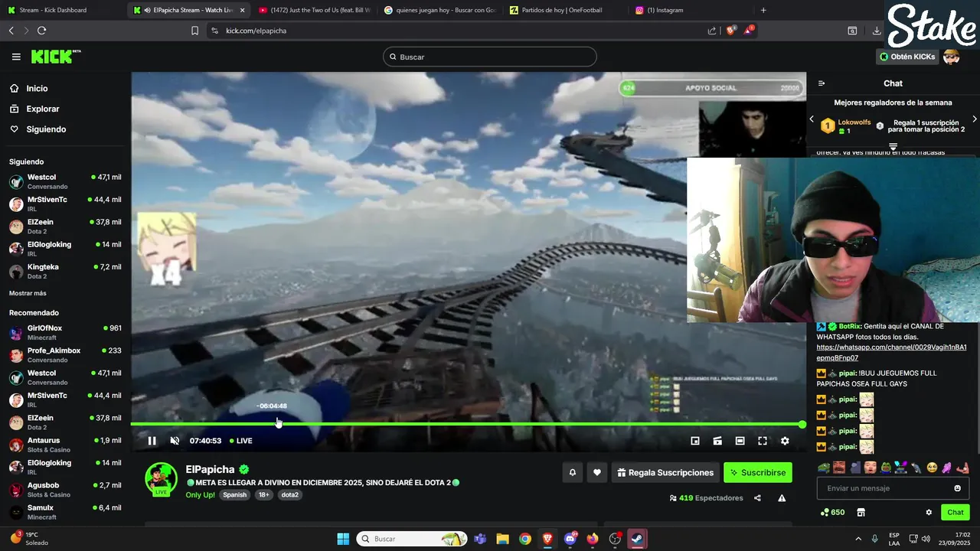Bookmark this page icon

pos(194,31)
